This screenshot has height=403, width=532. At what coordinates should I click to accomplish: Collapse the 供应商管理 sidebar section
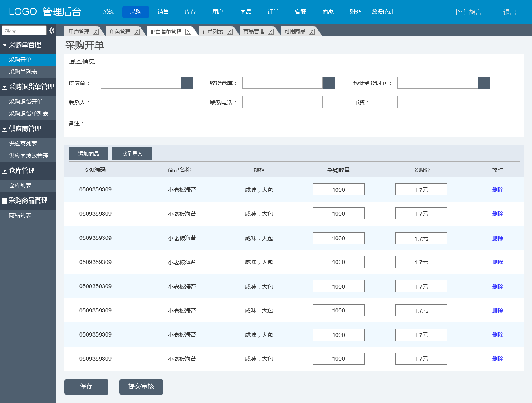5,129
